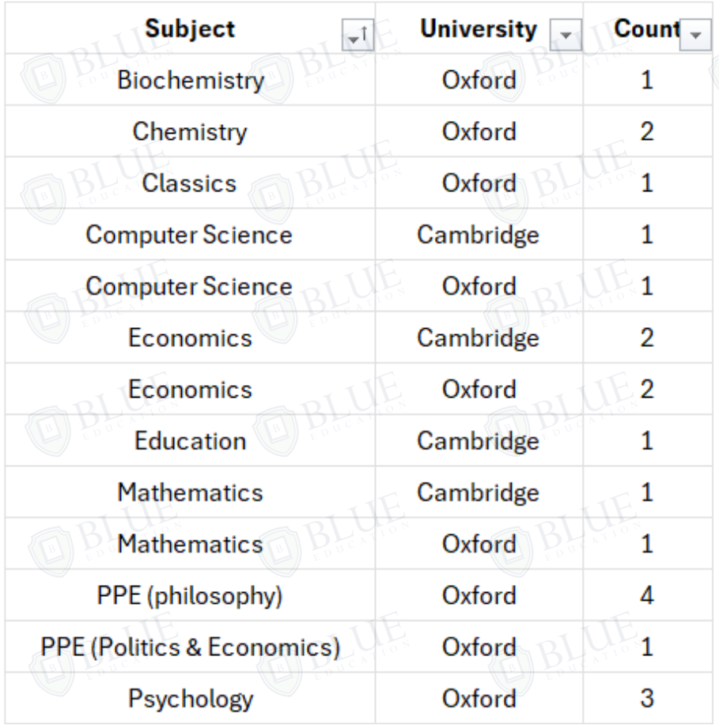Image resolution: width=719 pixels, height=728 pixels.
Task: Click the Oxford cell in the Classics row
Action: tap(479, 183)
